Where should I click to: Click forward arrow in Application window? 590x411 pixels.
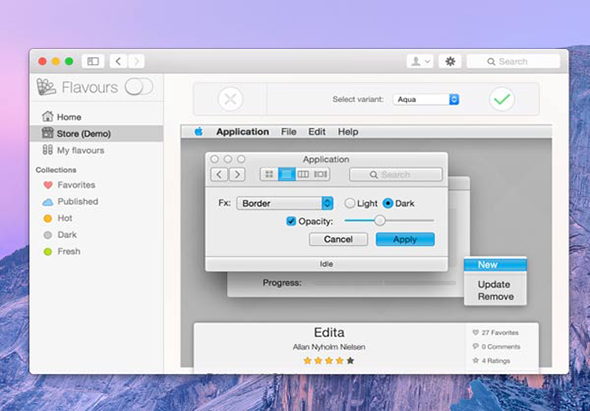tap(237, 175)
